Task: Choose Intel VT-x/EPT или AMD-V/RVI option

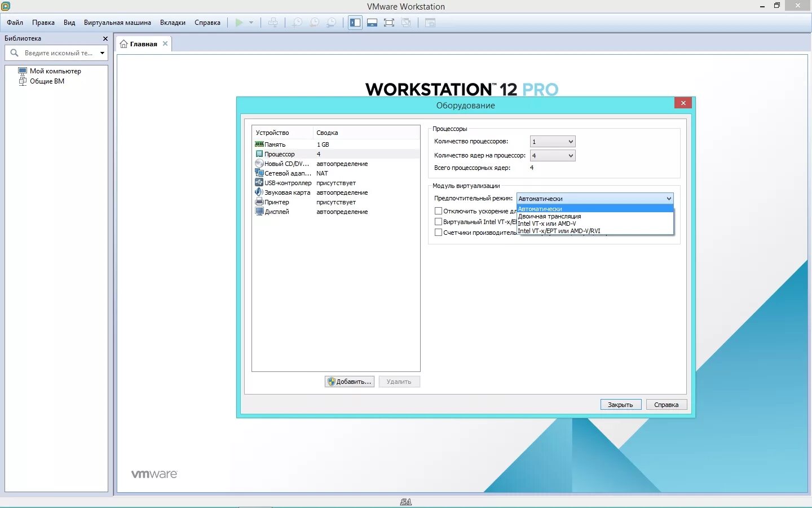Action: point(595,231)
